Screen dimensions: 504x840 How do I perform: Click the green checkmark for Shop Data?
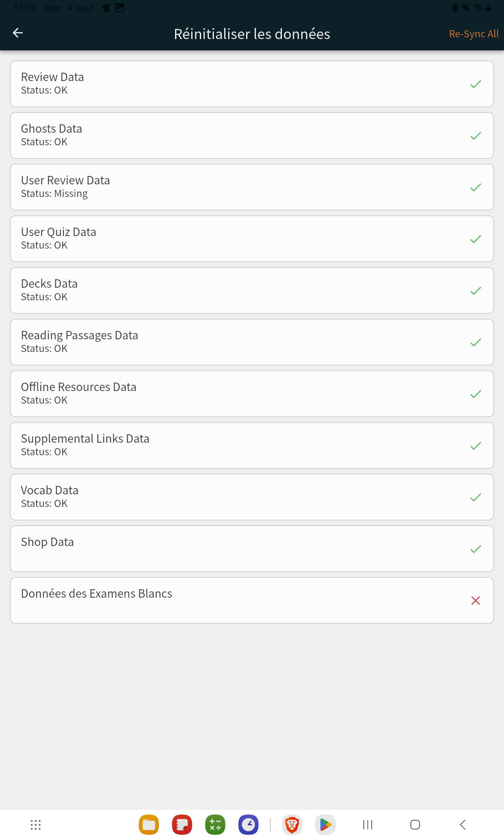(475, 549)
